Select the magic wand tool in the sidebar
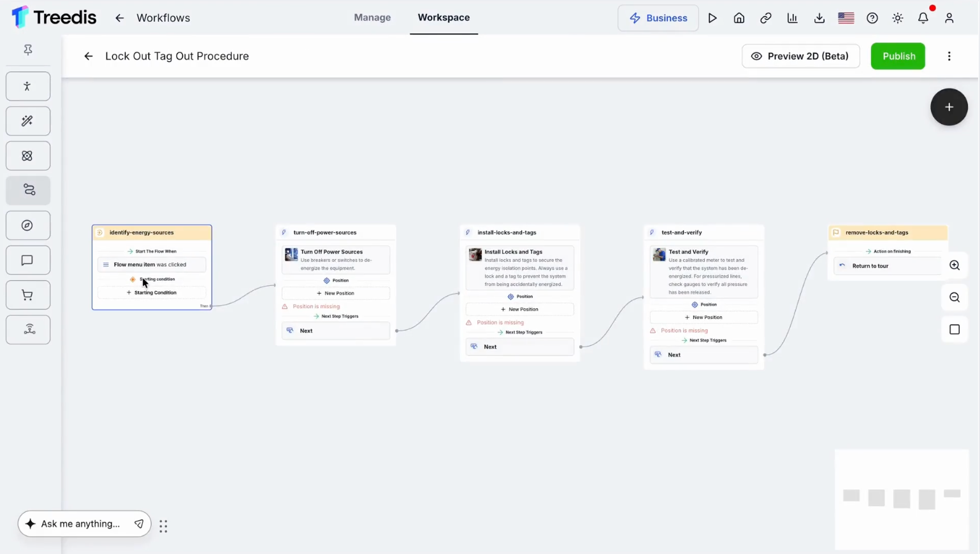The image size is (980, 554). [28, 121]
